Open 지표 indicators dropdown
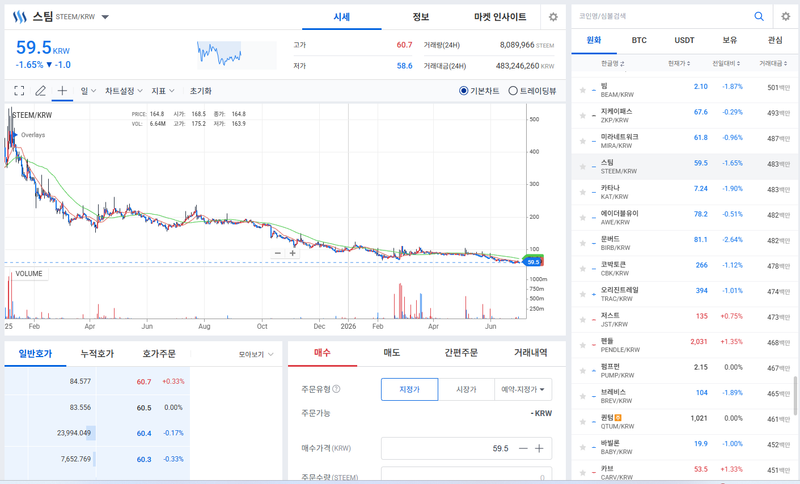 click(163, 91)
